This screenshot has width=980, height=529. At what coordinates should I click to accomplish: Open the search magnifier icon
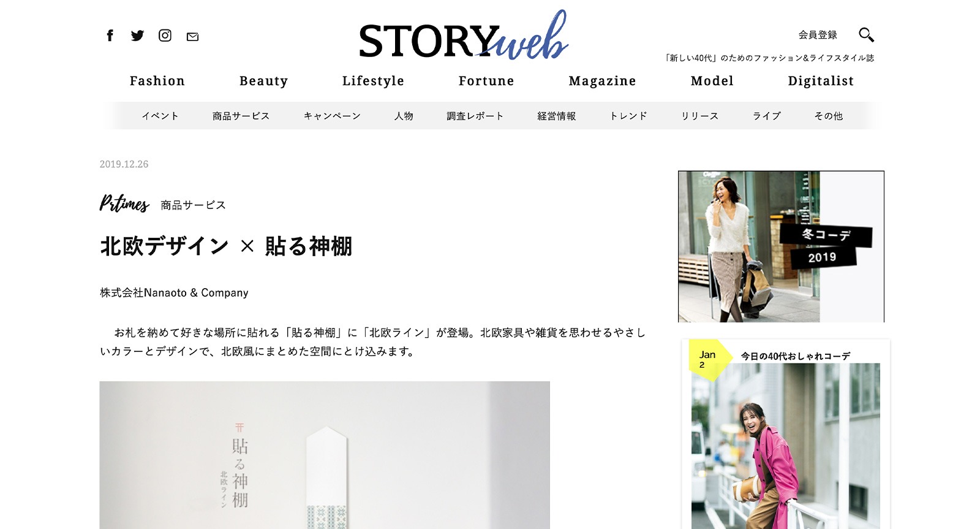(866, 35)
